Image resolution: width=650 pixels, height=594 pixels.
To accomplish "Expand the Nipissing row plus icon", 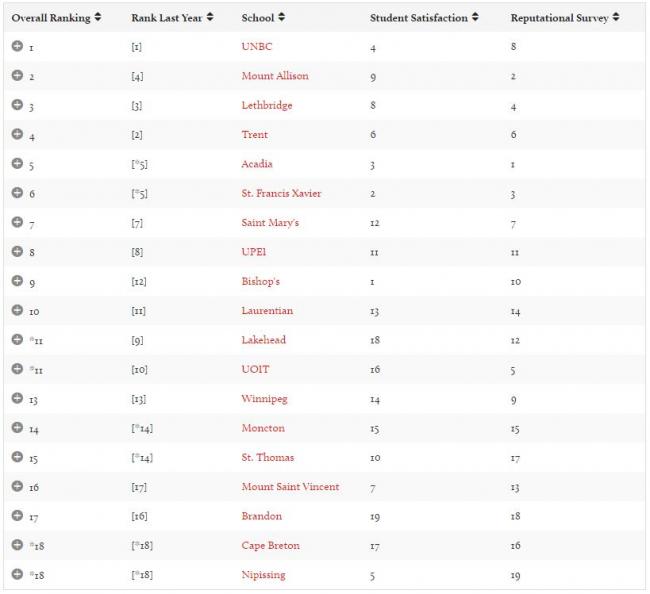I will pos(17,575).
